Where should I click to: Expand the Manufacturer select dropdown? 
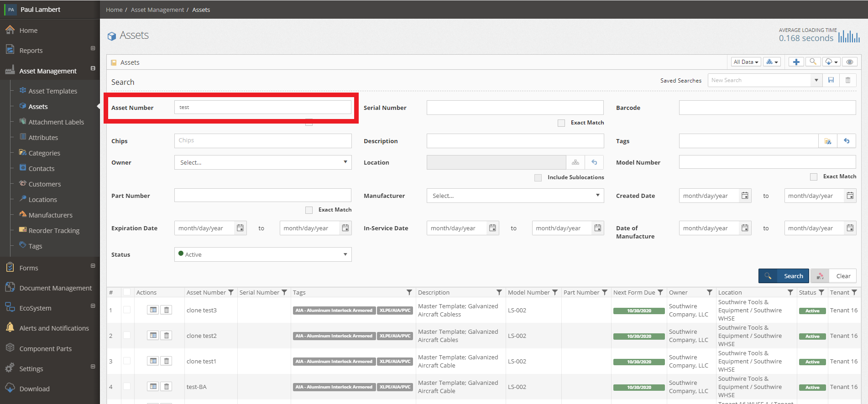click(515, 196)
